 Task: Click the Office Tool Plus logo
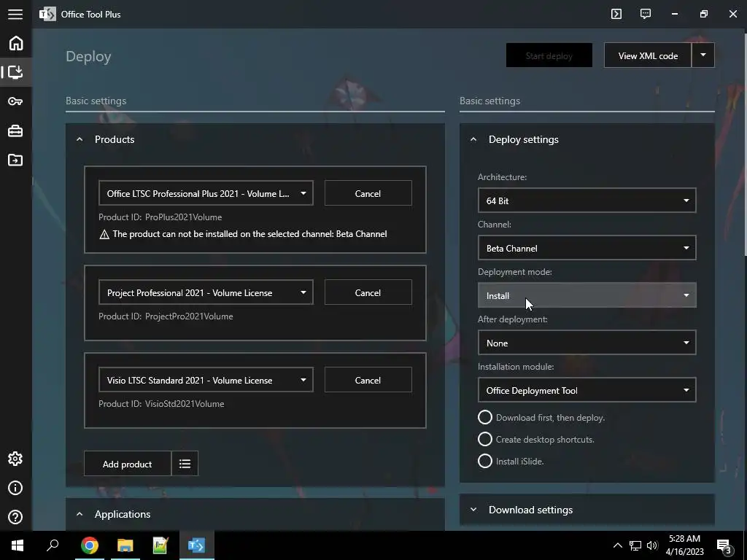(x=47, y=14)
